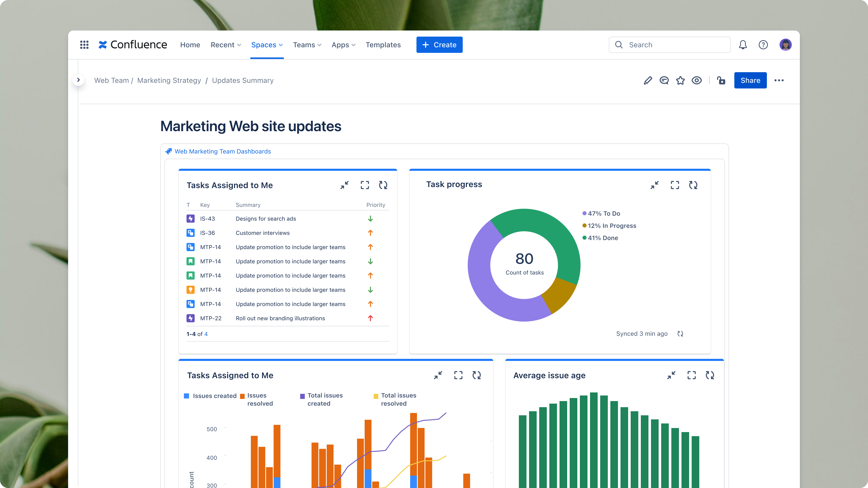Select the IS-43 issue key
The width and height of the screenshot is (868, 488).
[x=207, y=218]
